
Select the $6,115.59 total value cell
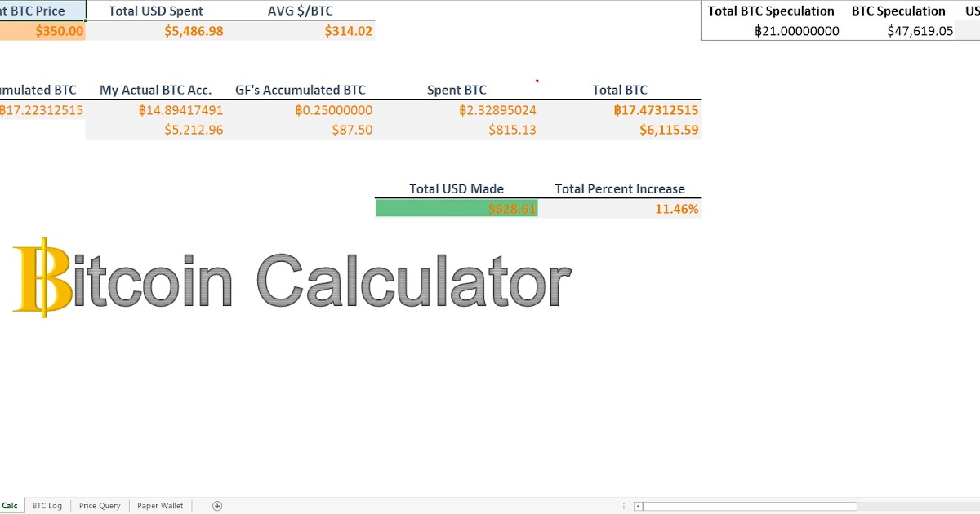[620, 130]
